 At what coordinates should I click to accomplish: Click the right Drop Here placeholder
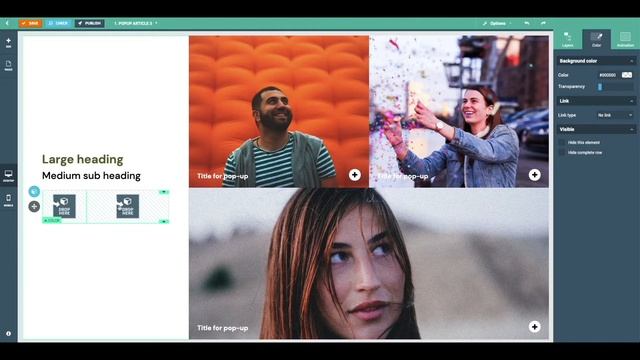click(x=127, y=206)
